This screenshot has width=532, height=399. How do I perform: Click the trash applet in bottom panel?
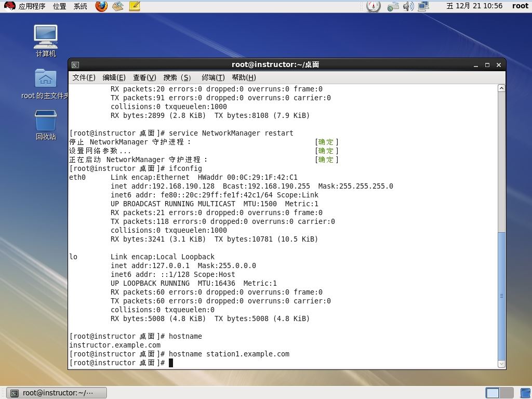point(526,393)
